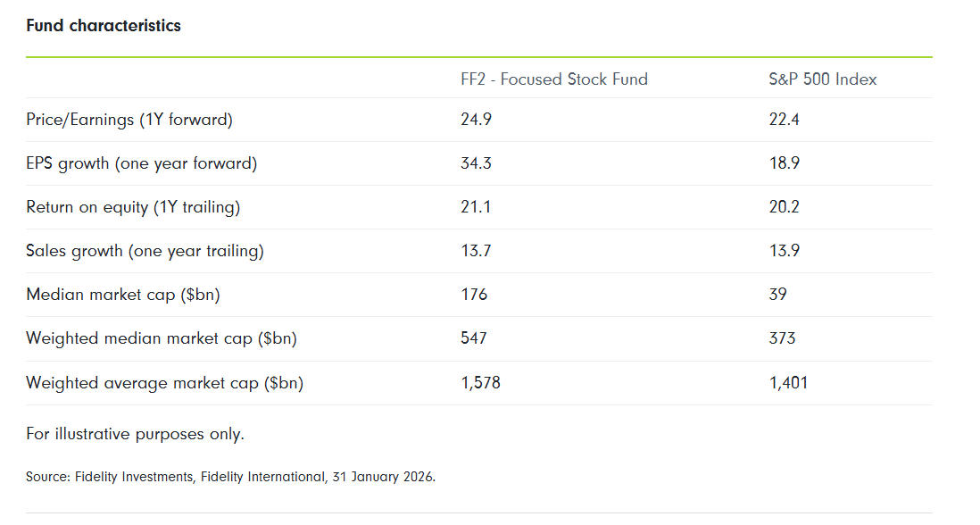This screenshot has height=525, width=980.
Task: Select the Weighted median market cap ($bn) label
Action: pyautogui.click(x=162, y=338)
